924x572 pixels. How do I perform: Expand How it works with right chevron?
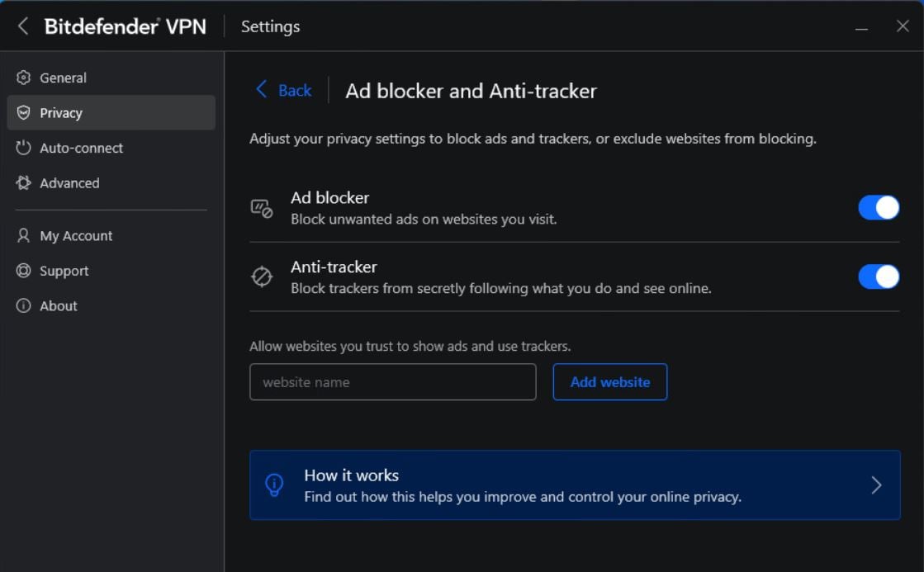point(876,485)
